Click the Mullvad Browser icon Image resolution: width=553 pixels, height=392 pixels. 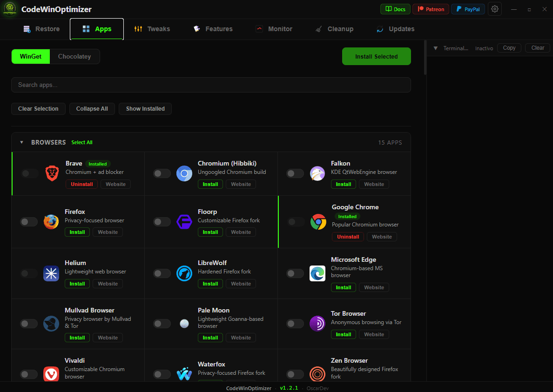coord(51,324)
